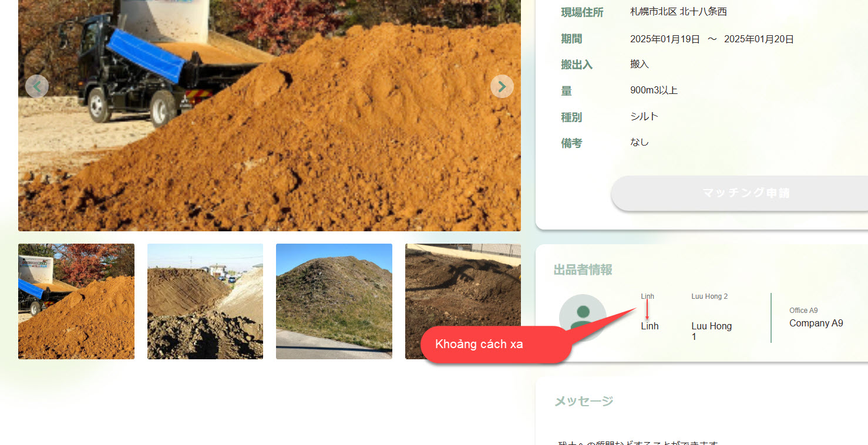Click the 出品者情報 section heading

point(583,270)
